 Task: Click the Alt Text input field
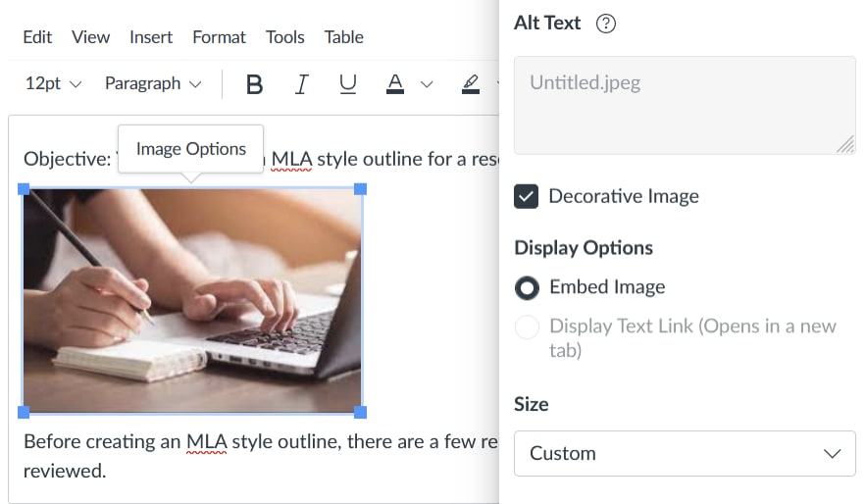[685, 105]
